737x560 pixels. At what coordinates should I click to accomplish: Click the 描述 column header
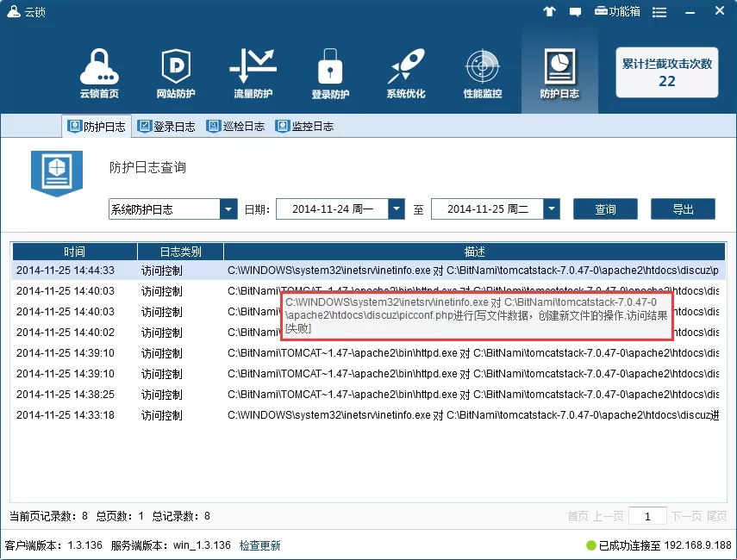[x=475, y=252]
